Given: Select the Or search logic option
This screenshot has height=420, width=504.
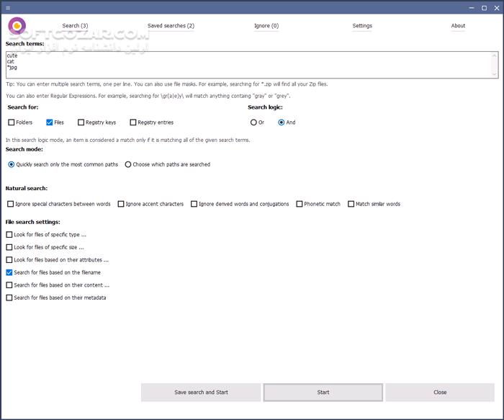Looking at the screenshot, I should (x=253, y=122).
